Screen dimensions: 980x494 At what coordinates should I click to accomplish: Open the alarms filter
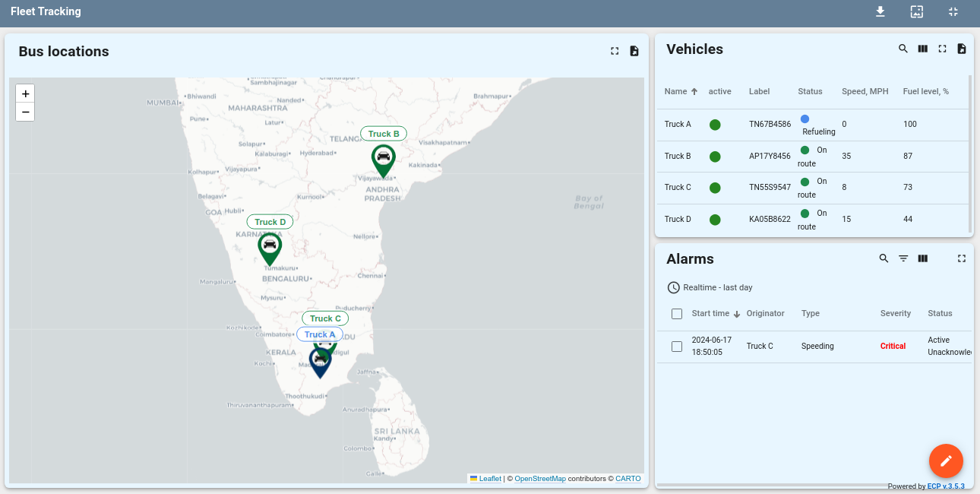(903, 258)
